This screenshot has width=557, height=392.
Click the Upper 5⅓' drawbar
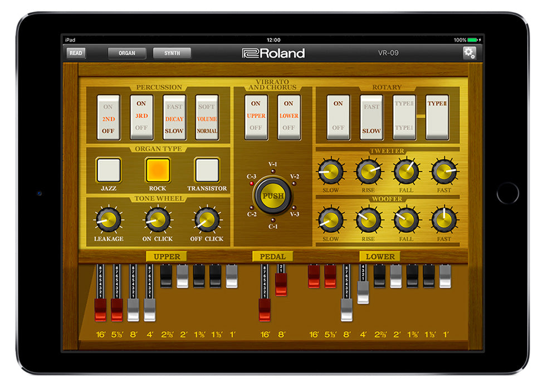coord(117,310)
